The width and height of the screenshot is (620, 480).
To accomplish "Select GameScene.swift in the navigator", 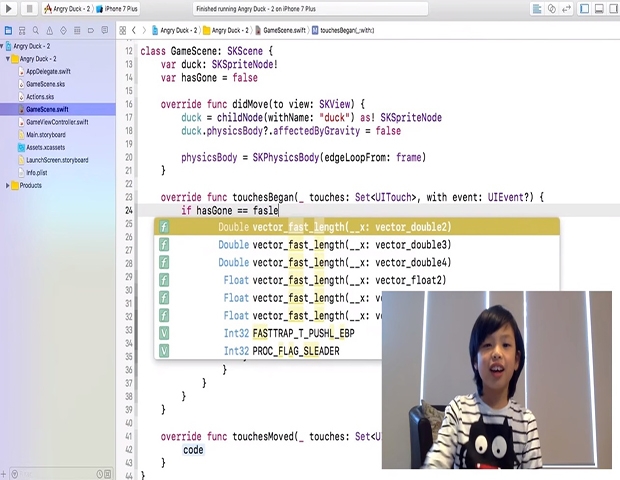I will 58,109.
